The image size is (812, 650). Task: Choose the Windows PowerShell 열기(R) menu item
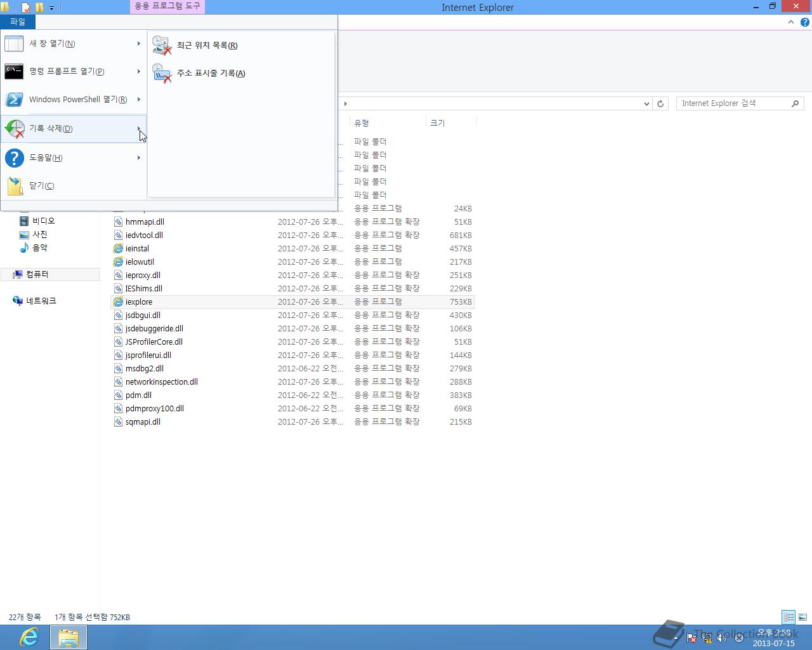pyautogui.click(x=74, y=100)
